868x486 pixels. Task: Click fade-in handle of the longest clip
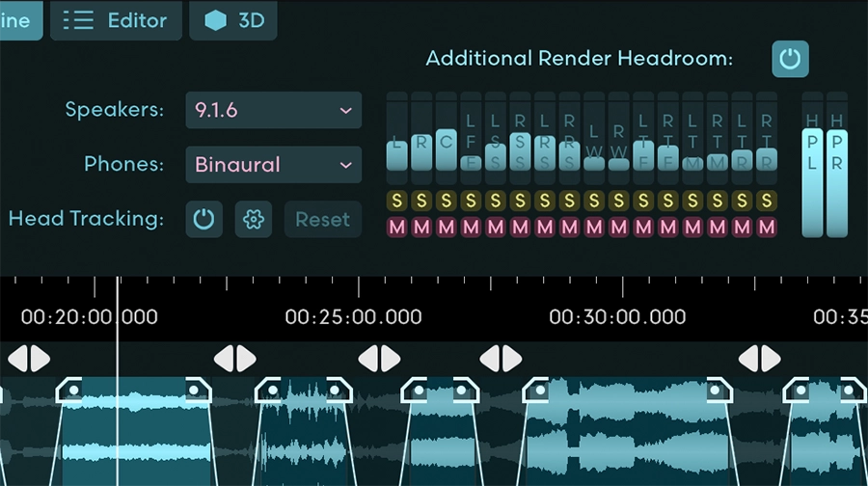pyautogui.click(x=535, y=391)
